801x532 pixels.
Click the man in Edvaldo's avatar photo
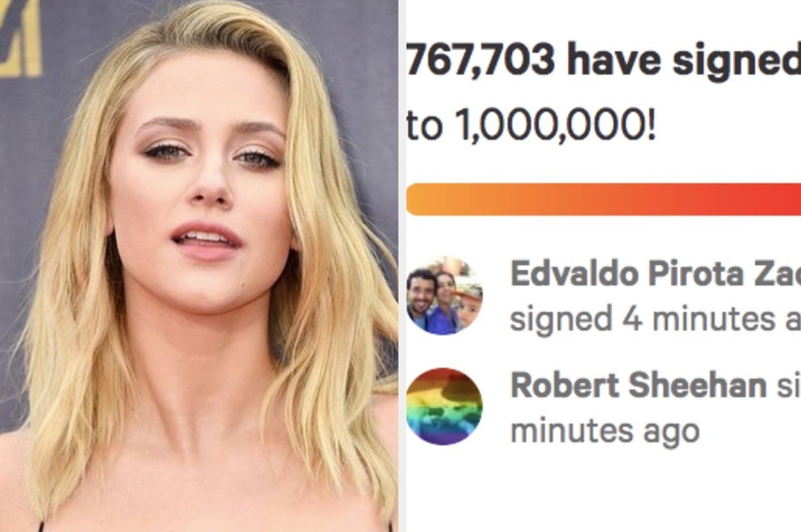pyautogui.click(x=420, y=298)
